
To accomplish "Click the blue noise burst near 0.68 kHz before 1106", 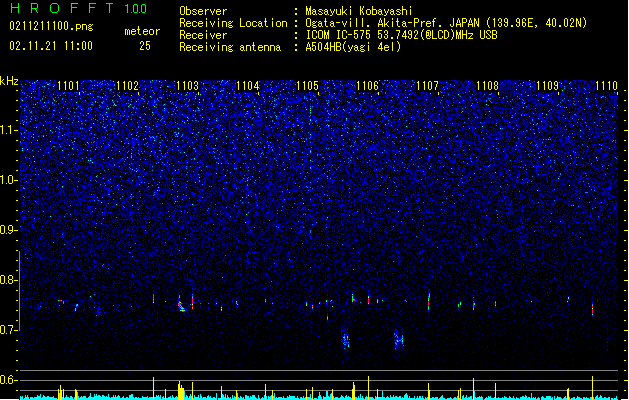I will click(345, 340).
